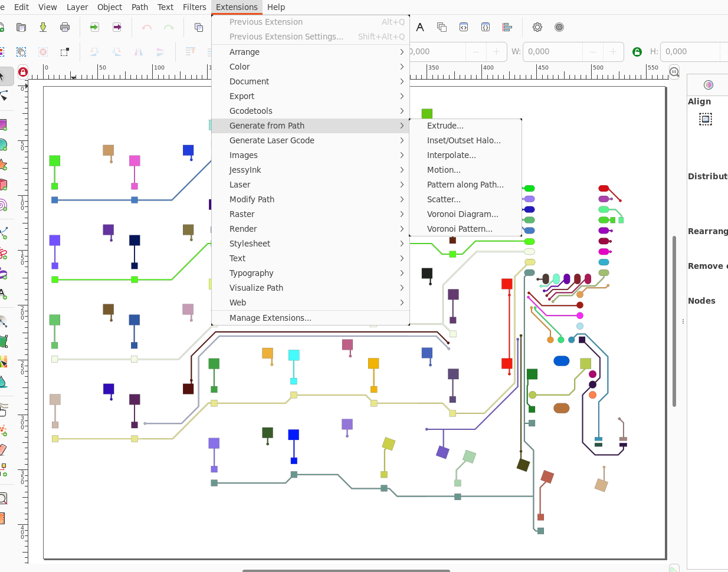Select the Star tool

[x=3, y=165]
